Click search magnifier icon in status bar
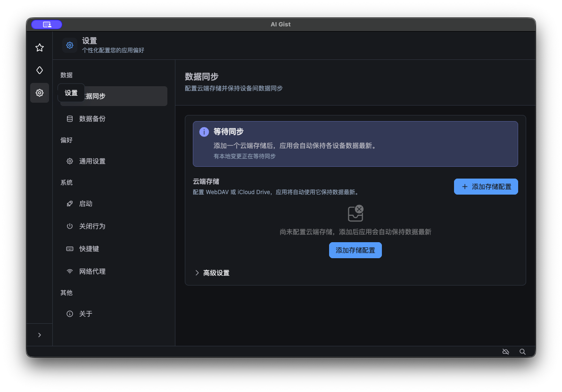562x392 pixels. click(522, 351)
